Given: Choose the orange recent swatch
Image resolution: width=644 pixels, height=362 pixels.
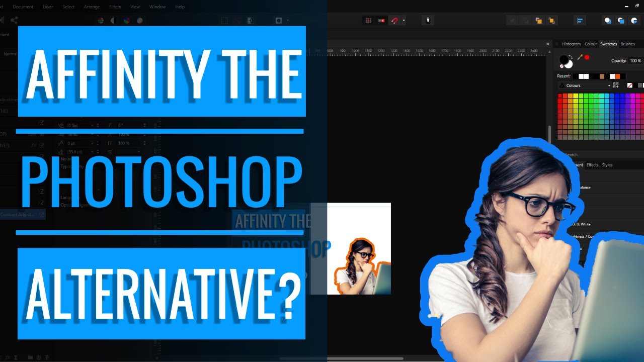Looking at the screenshot, I should (x=618, y=76).
